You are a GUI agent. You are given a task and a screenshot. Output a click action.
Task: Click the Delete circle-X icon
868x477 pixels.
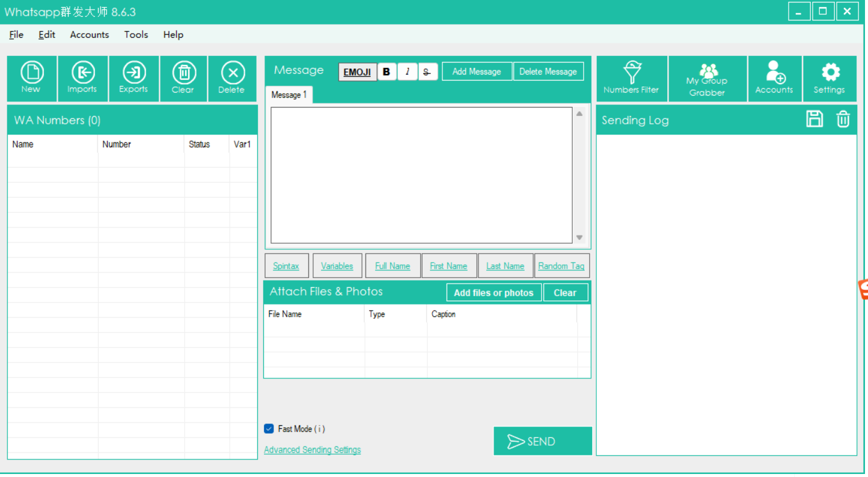pos(232,73)
